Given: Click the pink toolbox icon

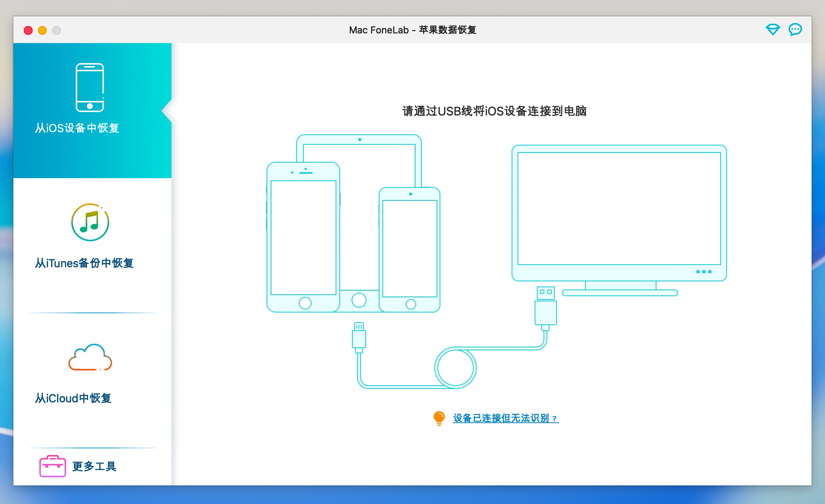Looking at the screenshot, I should coord(52,466).
